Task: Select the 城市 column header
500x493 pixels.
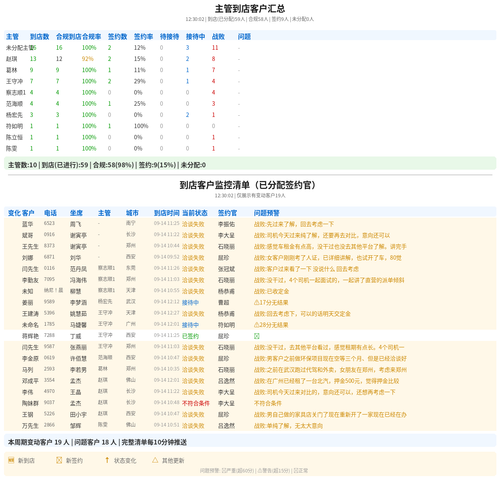Action: 132,213
